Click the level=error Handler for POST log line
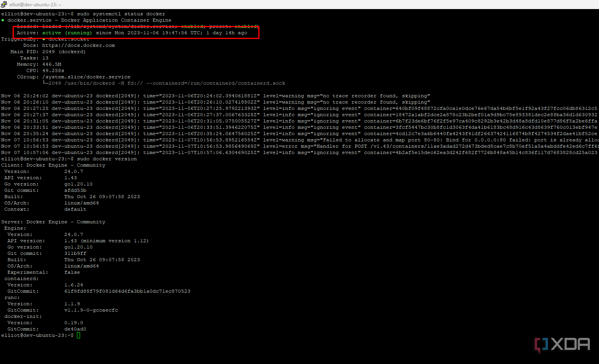 [x=299, y=146]
